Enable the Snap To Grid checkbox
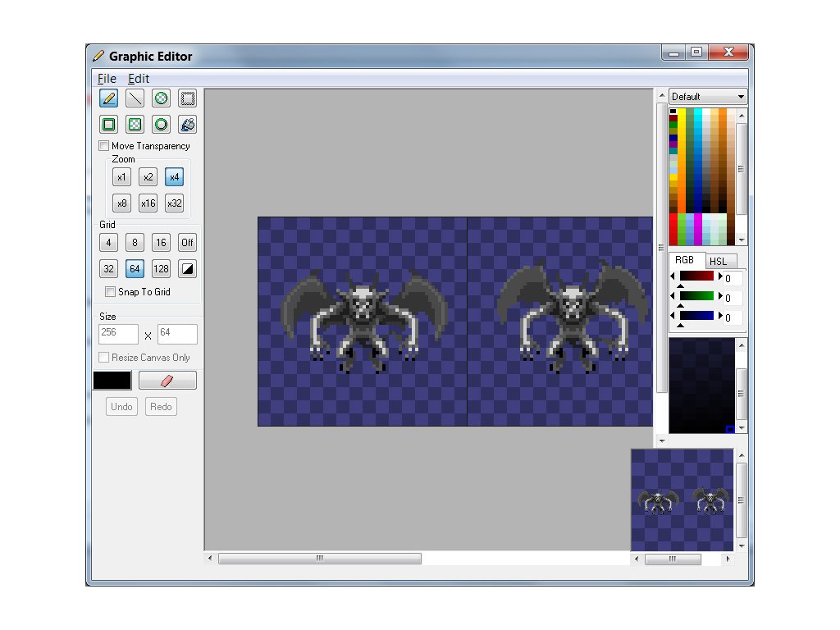840x630 pixels. 111,292
